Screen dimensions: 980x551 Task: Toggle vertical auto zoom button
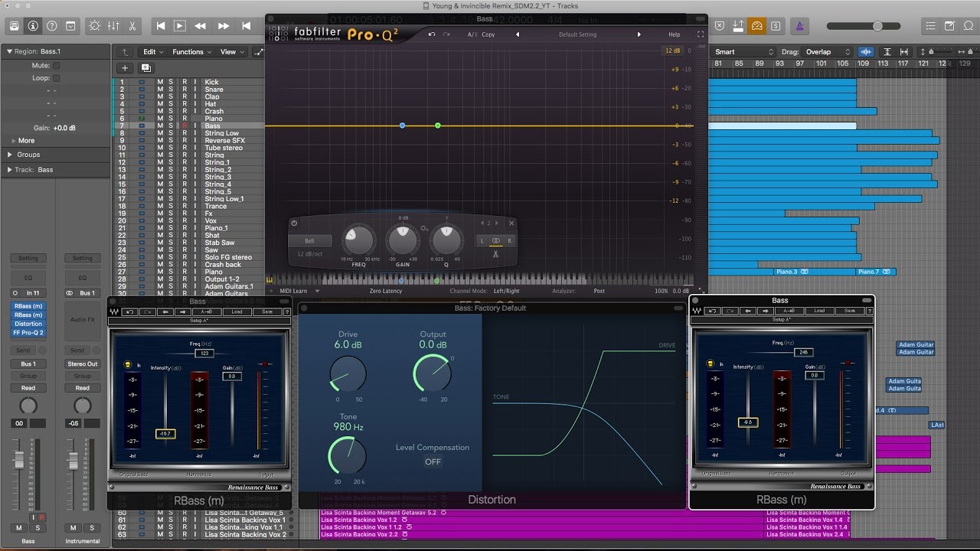887,52
